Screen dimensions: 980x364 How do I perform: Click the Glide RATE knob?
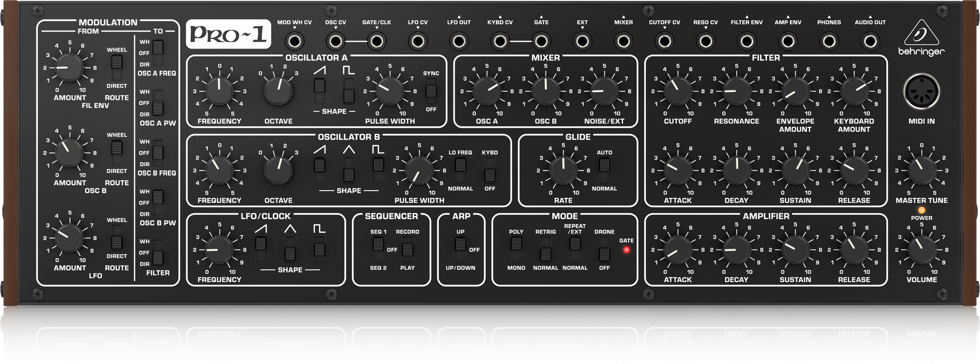563,170
